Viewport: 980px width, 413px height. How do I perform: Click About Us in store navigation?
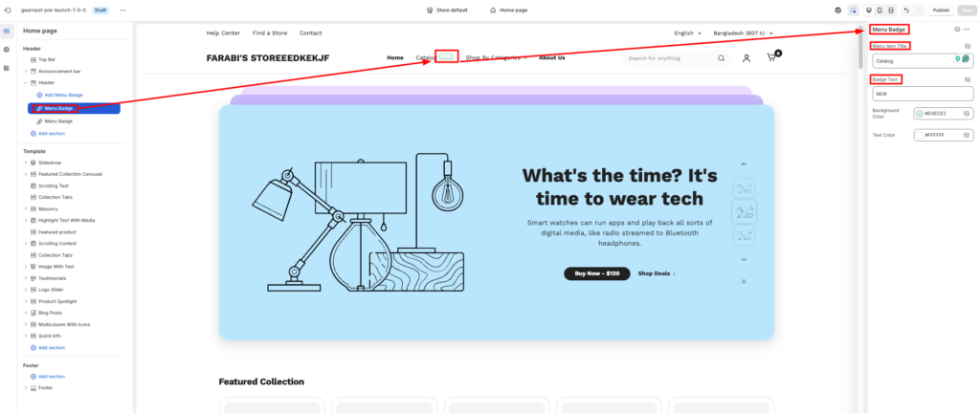[x=551, y=57]
